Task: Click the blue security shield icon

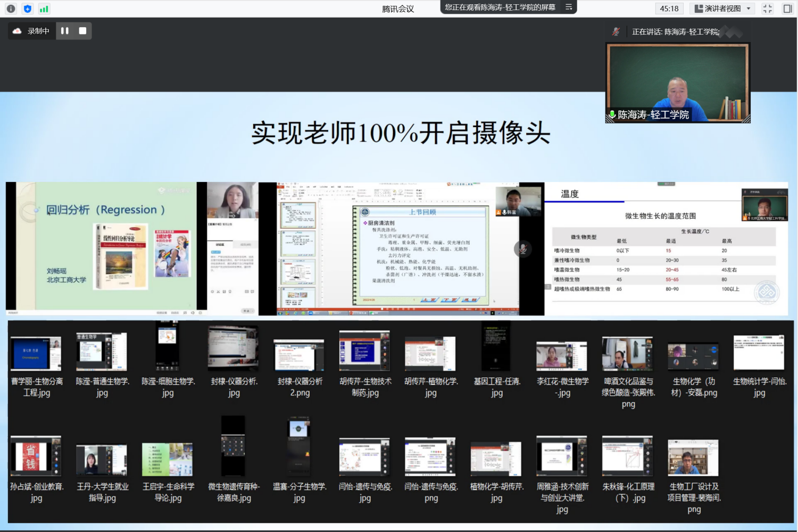Action: click(27, 9)
